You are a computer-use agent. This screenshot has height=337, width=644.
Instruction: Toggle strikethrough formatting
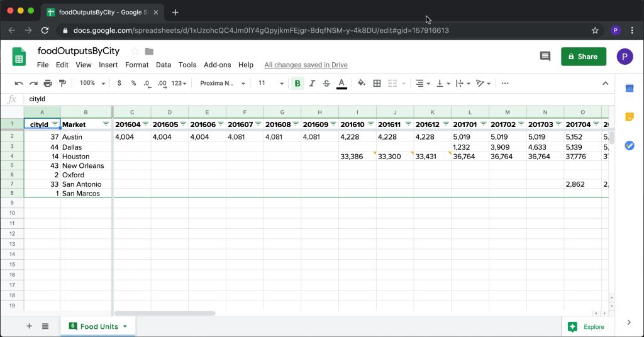pos(326,83)
